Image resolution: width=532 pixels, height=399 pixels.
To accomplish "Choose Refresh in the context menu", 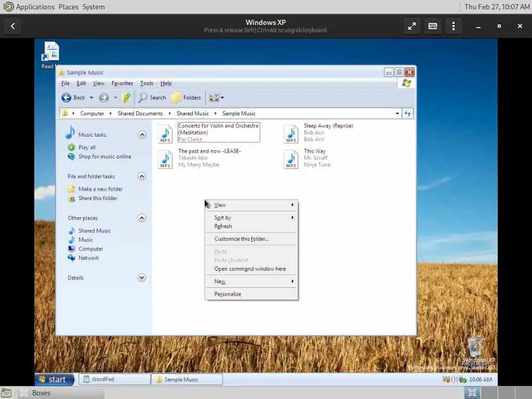I will 251,227.
